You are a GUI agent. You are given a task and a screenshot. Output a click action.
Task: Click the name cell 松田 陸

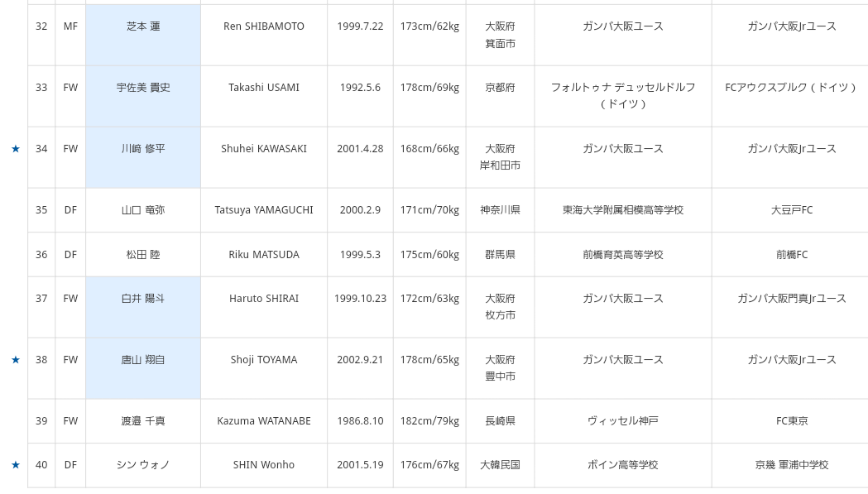(143, 255)
